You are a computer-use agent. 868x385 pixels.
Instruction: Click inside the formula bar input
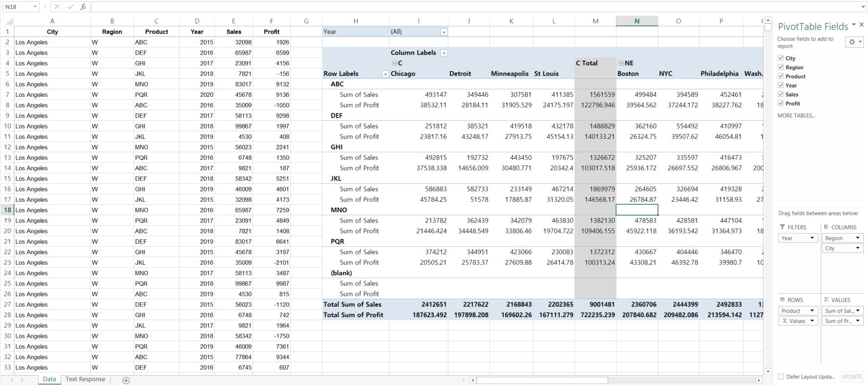pos(475,7)
